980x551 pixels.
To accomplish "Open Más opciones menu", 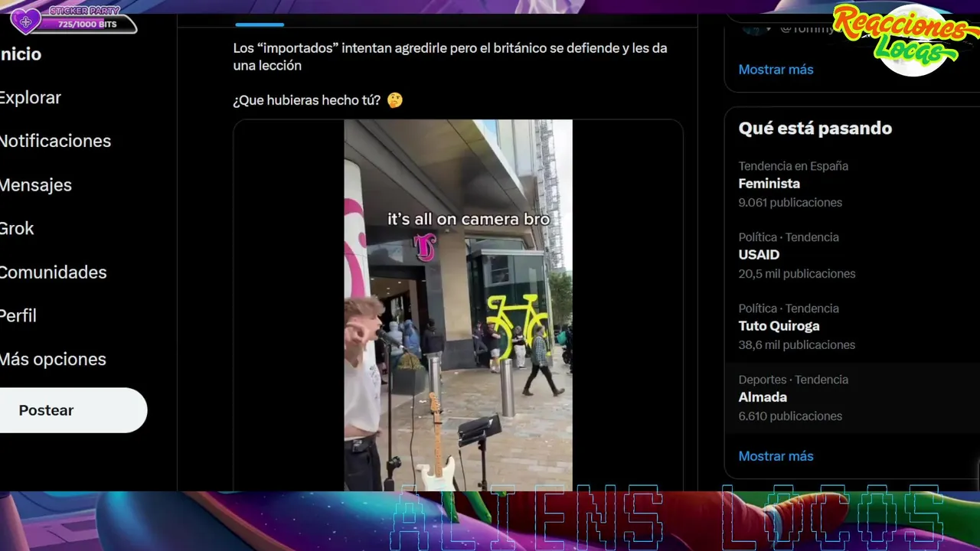I will 53,359.
